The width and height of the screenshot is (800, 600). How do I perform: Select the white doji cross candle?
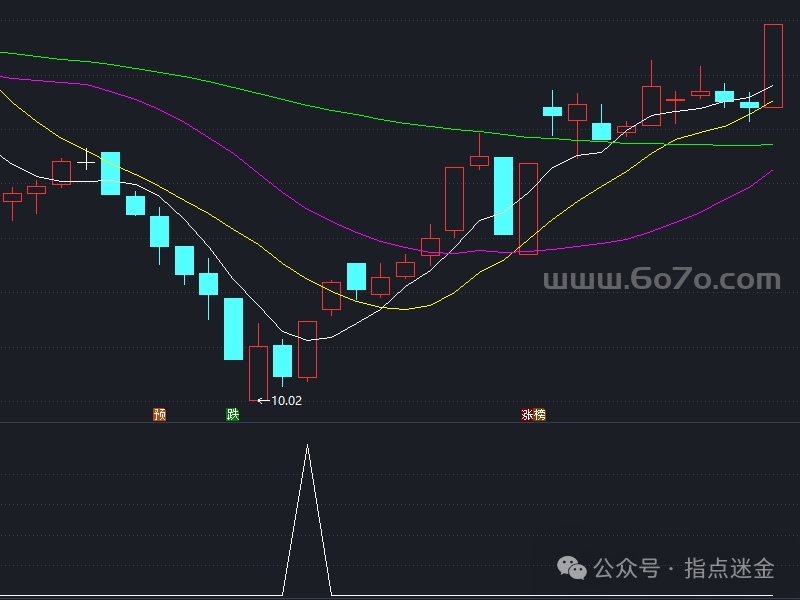(x=86, y=159)
